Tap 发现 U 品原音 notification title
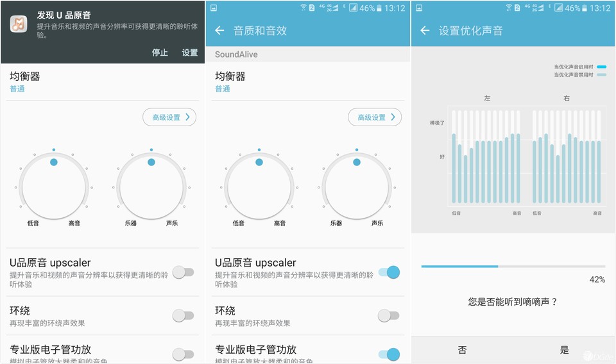The height and width of the screenshot is (364, 616). tap(64, 15)
